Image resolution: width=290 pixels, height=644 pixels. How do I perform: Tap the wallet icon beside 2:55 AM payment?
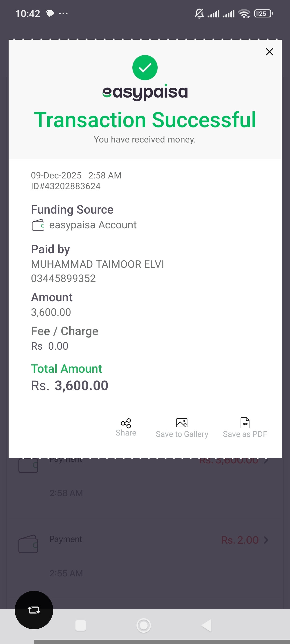point(28,544)
